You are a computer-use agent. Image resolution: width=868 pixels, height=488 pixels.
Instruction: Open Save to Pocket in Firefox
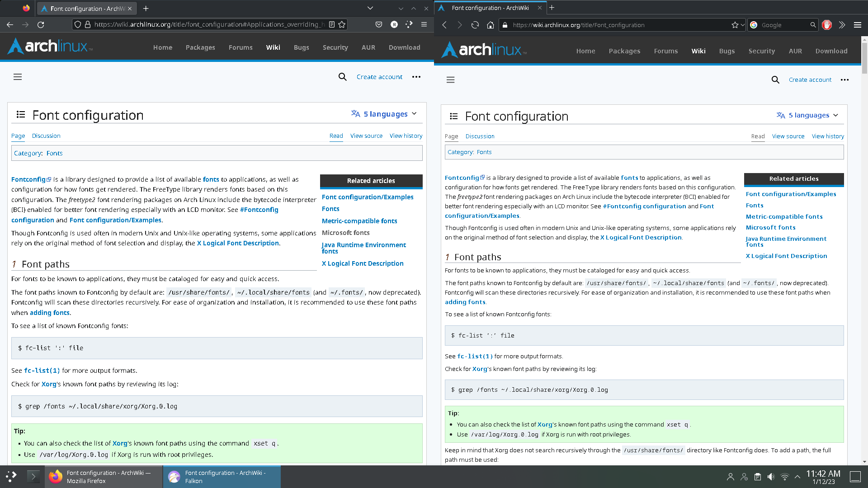point(379,24)
